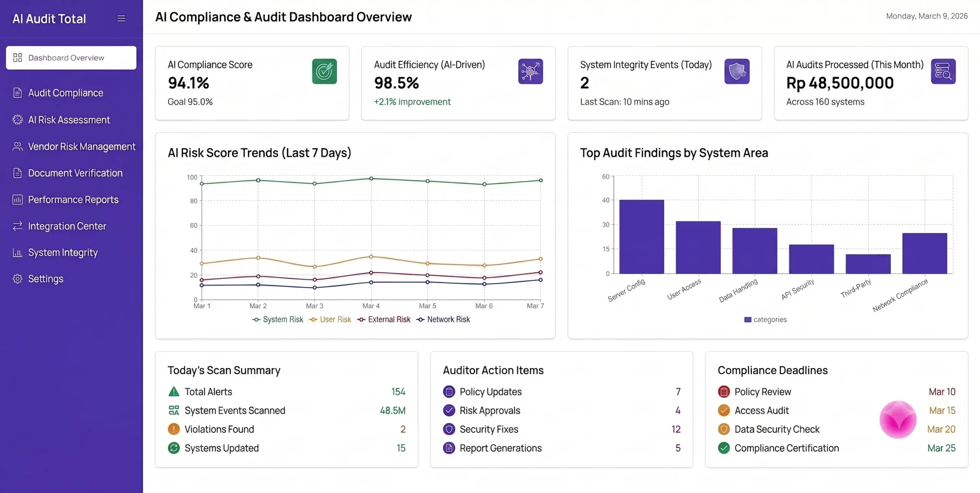Screen dimensions: 980x493
Task: Click the Data Handling bar
Action: pos(755,251)
